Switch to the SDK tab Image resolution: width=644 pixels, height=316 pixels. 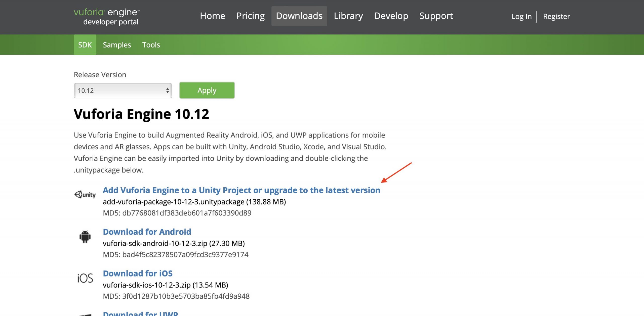point(85,45)
